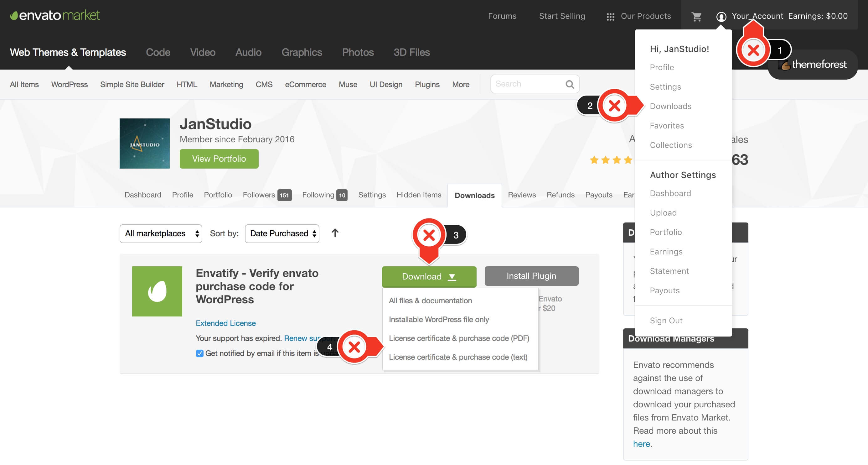Click the JanStudio avatar image
The height and width of the screenshot is (465, 868).
[x=145, y=143]
